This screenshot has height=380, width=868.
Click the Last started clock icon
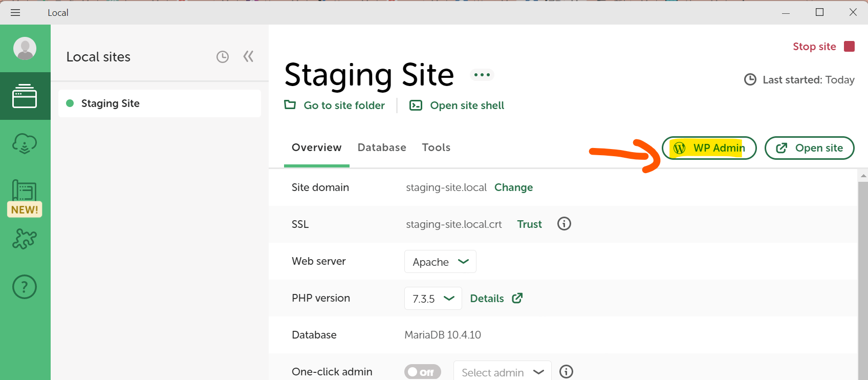tap(750, 79)
